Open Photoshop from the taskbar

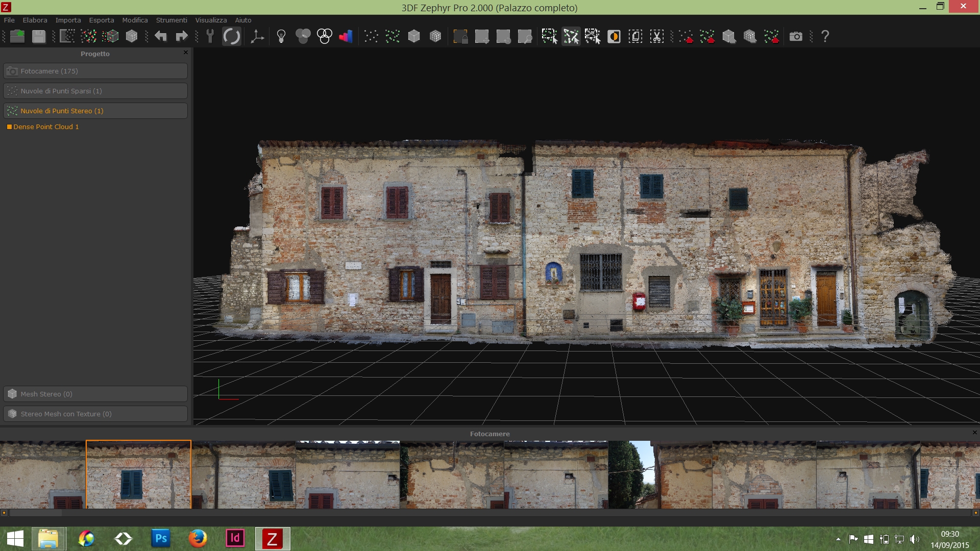pos(161,538)
